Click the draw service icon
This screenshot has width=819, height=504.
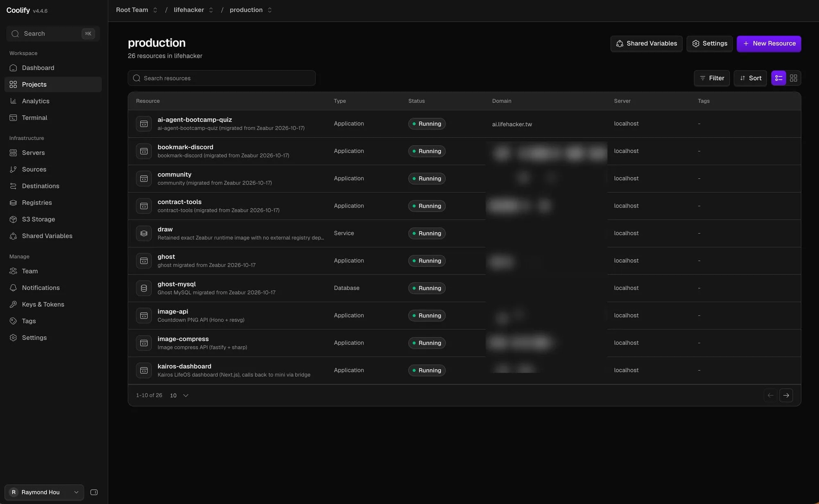click(144, 233)
